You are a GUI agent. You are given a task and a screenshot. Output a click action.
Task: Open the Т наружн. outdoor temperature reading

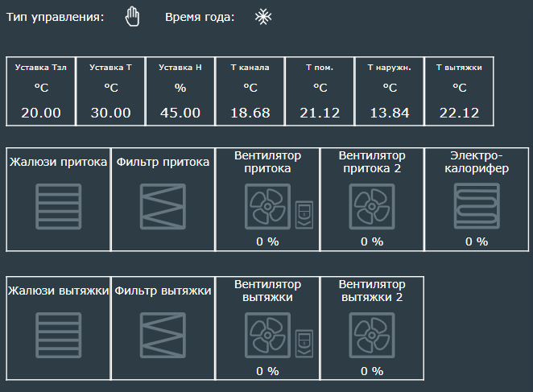pos(389,113)
